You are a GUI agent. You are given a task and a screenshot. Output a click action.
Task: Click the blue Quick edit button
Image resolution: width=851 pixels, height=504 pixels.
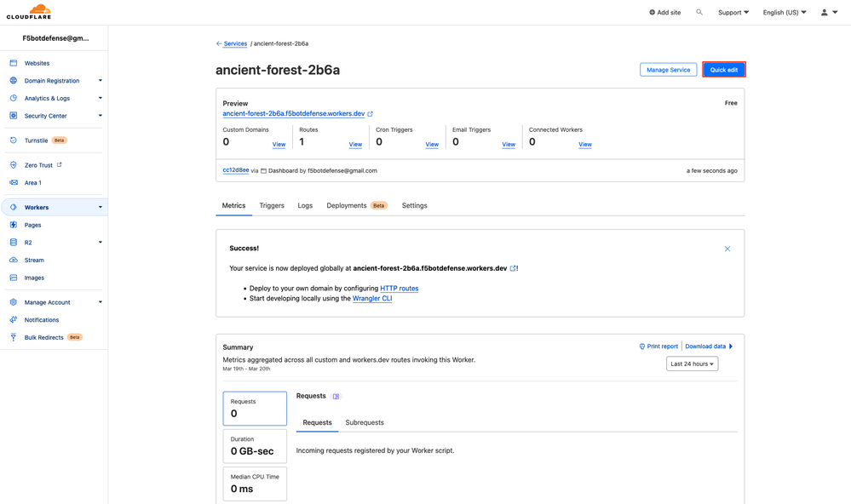[x=724, y=70]
